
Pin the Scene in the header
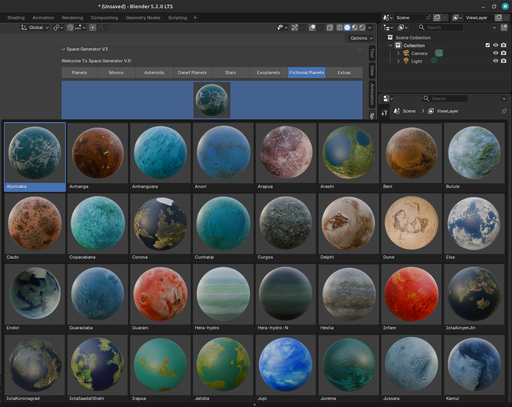(428, 18)
